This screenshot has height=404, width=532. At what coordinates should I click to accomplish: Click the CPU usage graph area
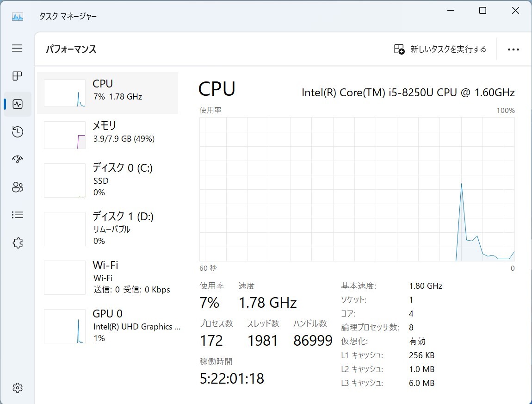(357, 189)
